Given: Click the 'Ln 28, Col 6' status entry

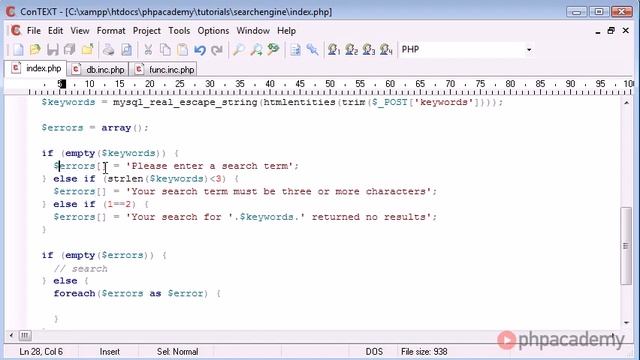Looking at the screenshot, I should point(41,351).
